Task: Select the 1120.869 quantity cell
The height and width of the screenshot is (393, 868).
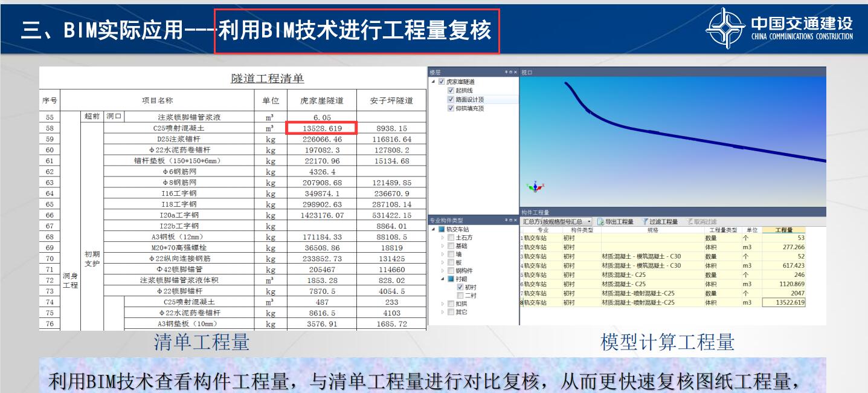Action: tap(783, 284)
